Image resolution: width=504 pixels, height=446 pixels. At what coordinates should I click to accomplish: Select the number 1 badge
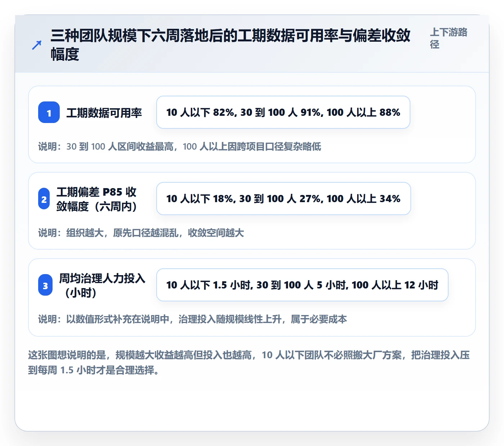tap(49, 112)
